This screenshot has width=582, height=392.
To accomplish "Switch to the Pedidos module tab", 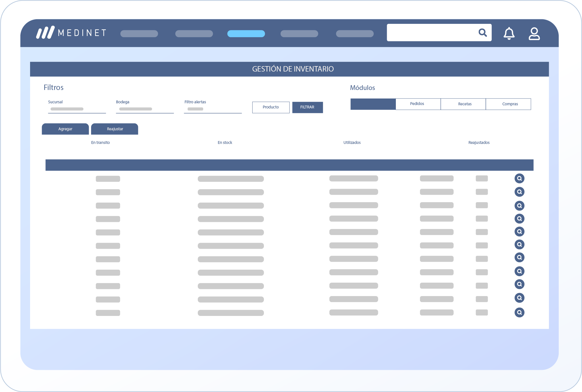I will pyautogui.click(x=418, y=104).
